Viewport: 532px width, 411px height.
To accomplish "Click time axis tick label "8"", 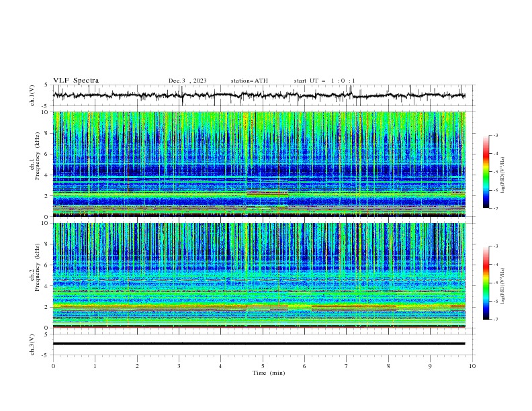I will pyautogui.click(x=388, y=366).
